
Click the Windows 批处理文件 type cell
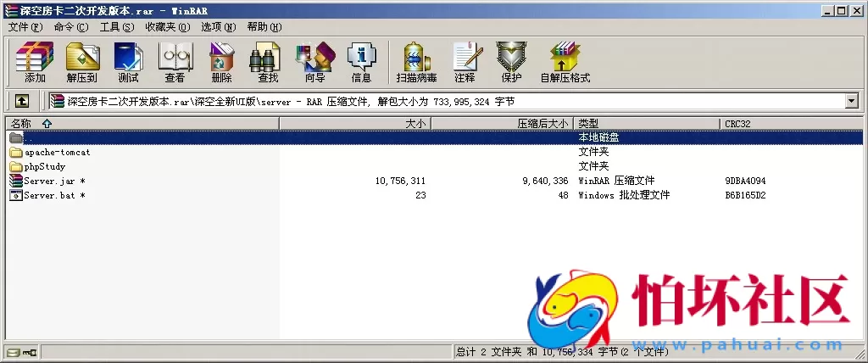(624, 195)
